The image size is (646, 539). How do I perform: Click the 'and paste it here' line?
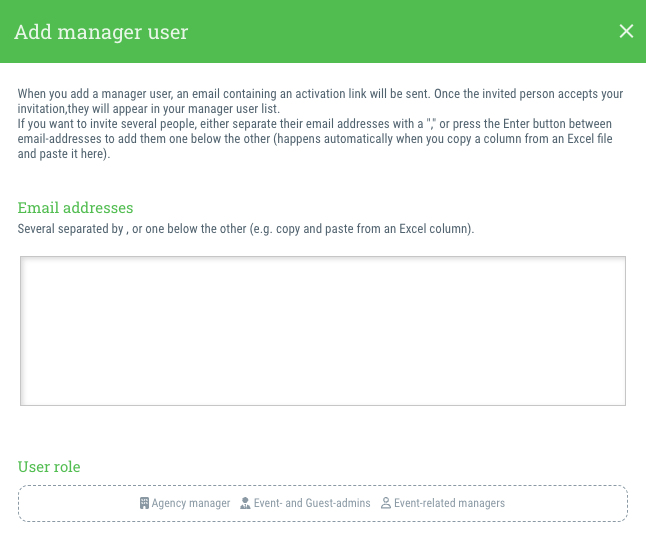64,154
